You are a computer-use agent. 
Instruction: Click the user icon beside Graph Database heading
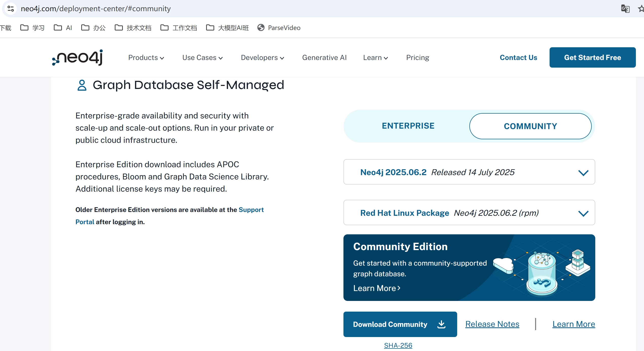(82, 85)
